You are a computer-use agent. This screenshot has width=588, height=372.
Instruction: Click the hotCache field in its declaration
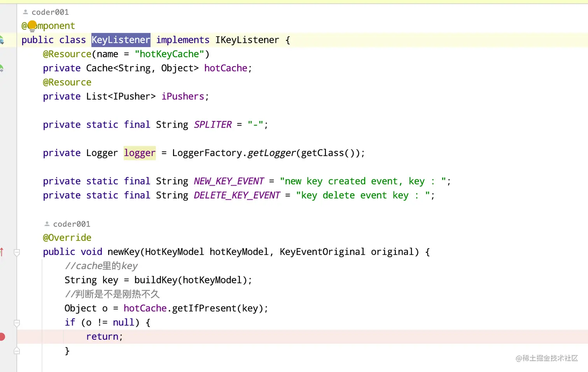click(226, 68)
